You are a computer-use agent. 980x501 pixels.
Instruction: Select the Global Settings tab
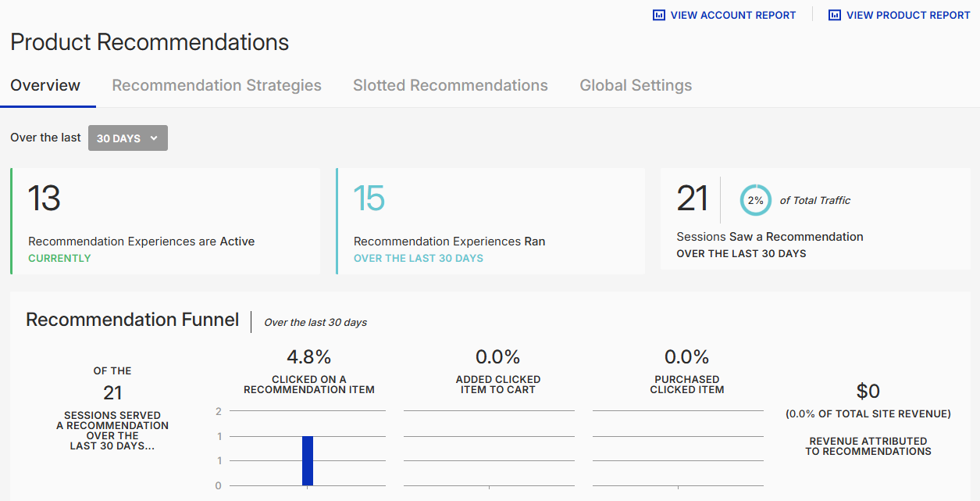(x=636, y=85)
